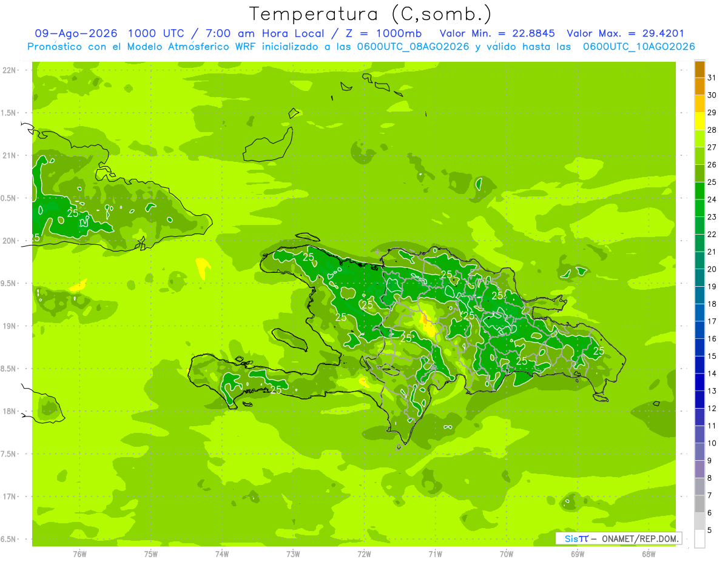Click the latitude axis label 17N
This screenshot has height=562, width=728.
(x=10, y=497)
